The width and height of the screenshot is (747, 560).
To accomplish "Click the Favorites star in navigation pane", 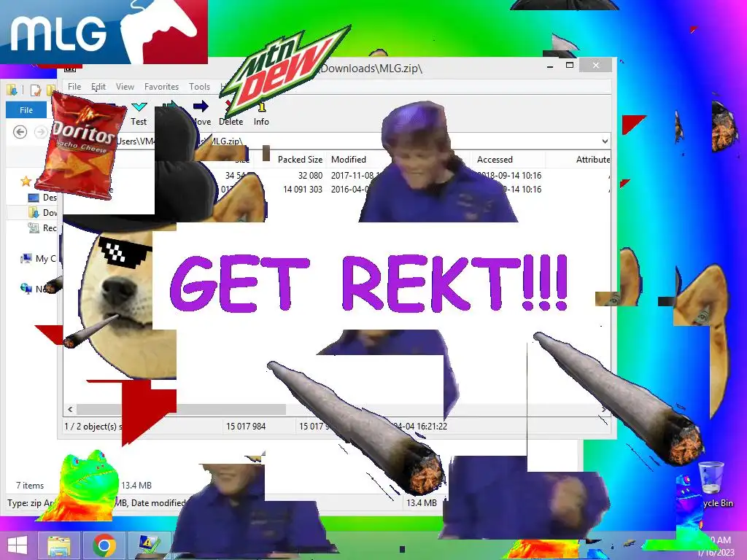I will point(26,181).
